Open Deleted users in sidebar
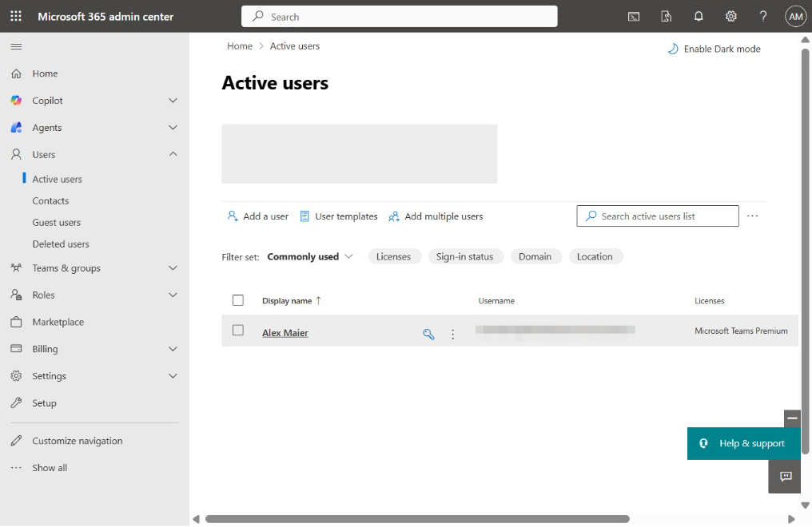Screen dimensions: 812x527 (x=61, y=244)
